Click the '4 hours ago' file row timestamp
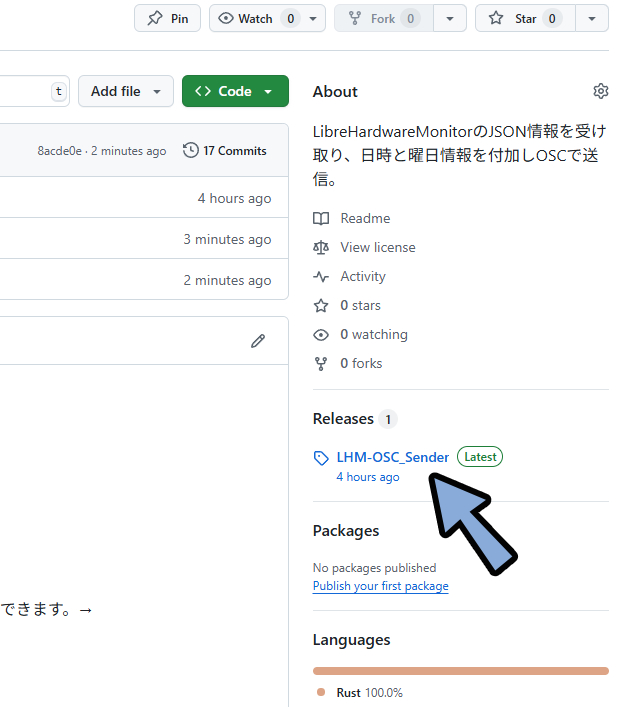 point(234,198)
